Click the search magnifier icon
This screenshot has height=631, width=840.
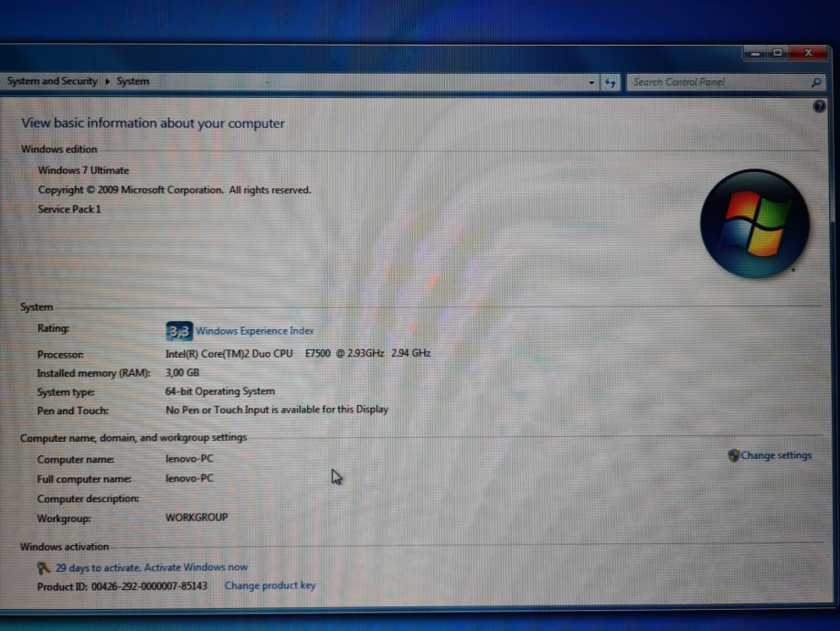point(816,82)
